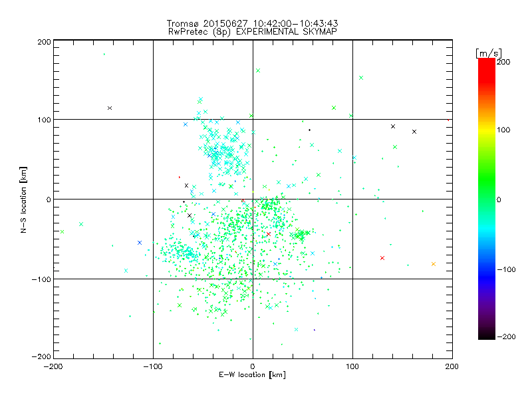The width and height of the screenshot is (532, 399).
Task: Click the x-axis tick label '100'
Action: (352, 366)
